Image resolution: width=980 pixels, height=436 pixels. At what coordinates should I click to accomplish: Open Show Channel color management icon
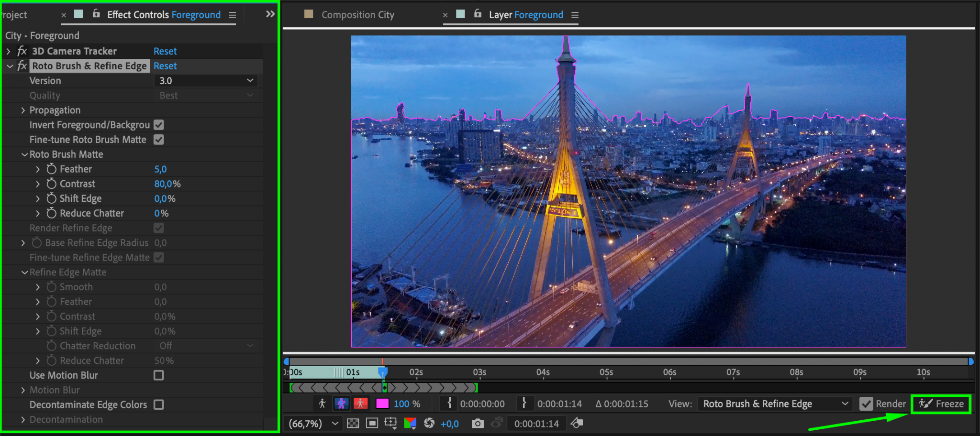click(410, 424)
